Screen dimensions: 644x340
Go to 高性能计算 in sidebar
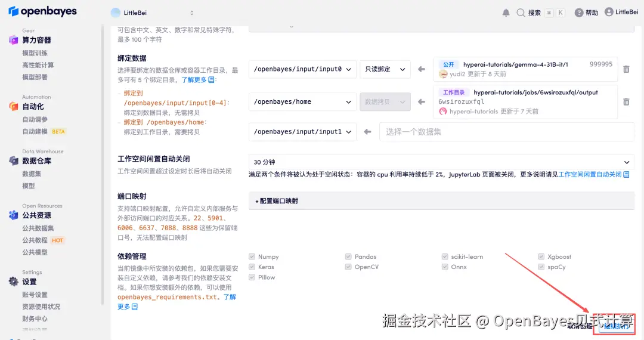pos(38,65)
